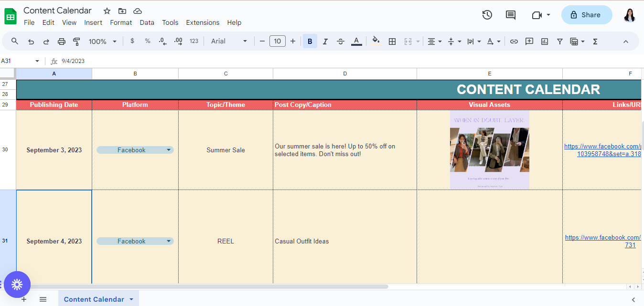Open the Insert menu
Viewport: 644px width, 306px height.
[93, 22]
